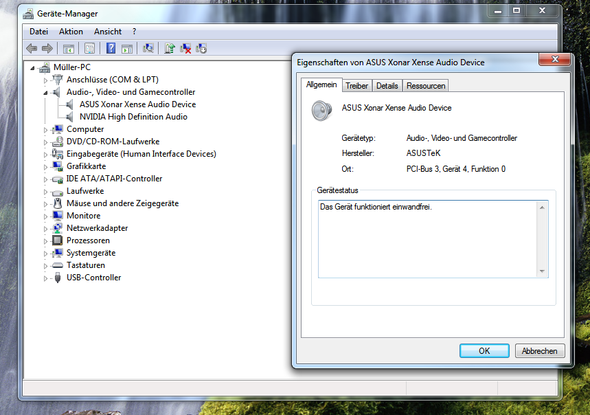Click the blue Help question mark icon
Image resolution: width=590 pixels, height=415 pixels.
111,48
